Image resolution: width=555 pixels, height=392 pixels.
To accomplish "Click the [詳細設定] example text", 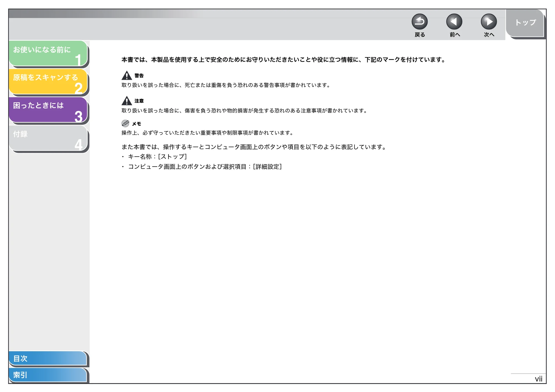I will 267,167.
